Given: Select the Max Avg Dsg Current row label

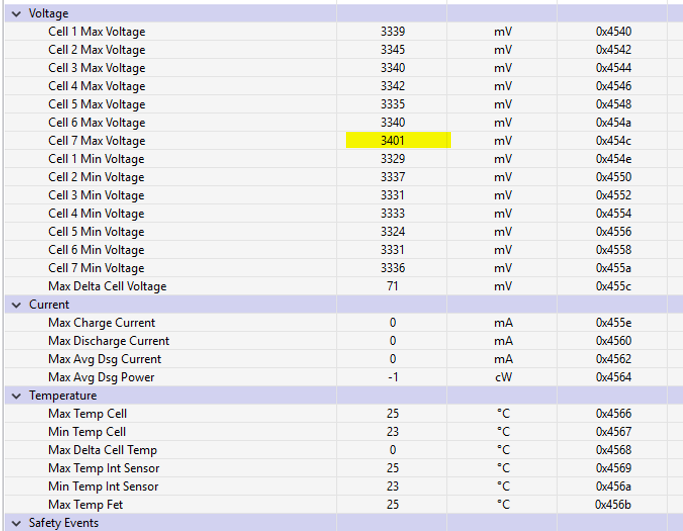Looking at the screenshot, I should [105, 359].
